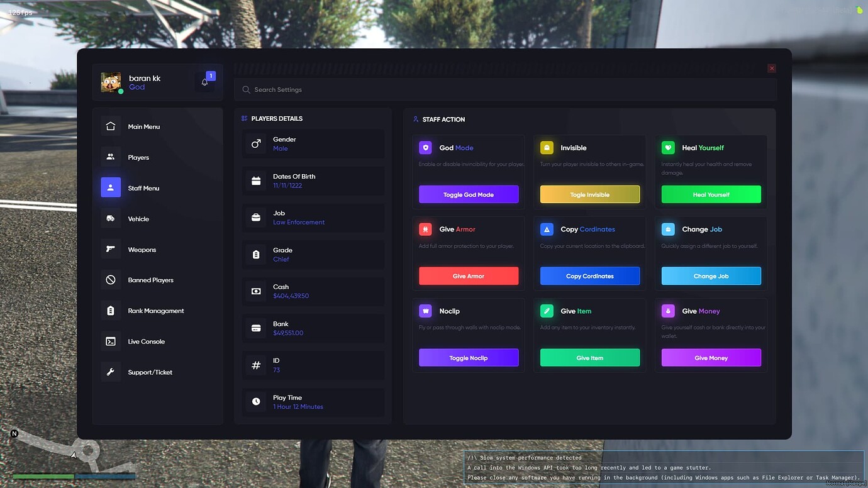868x488 pixels.
Task: Click baran kk's profile picture
Action: (111, 82)
